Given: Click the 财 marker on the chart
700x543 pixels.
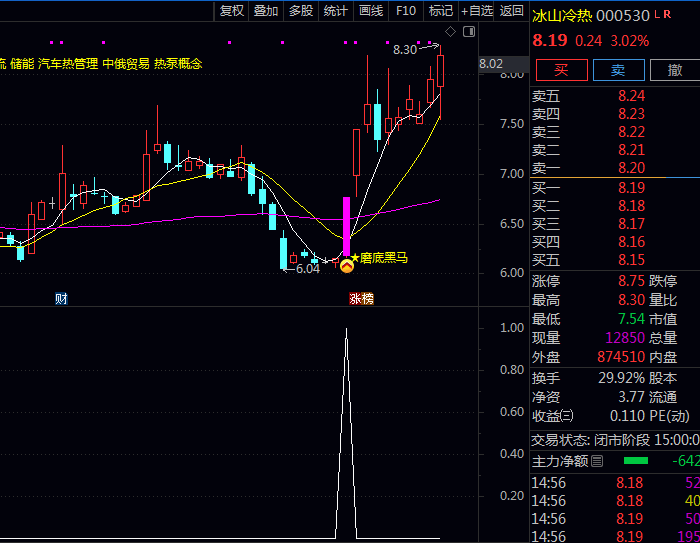Looking at the screenshot, I should (x=61, y=299).
